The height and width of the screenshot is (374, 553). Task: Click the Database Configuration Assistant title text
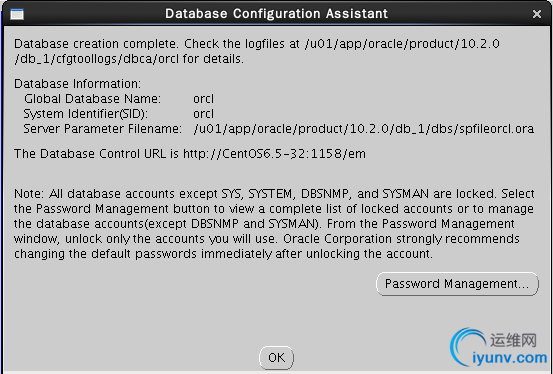[x=276, y=14]
